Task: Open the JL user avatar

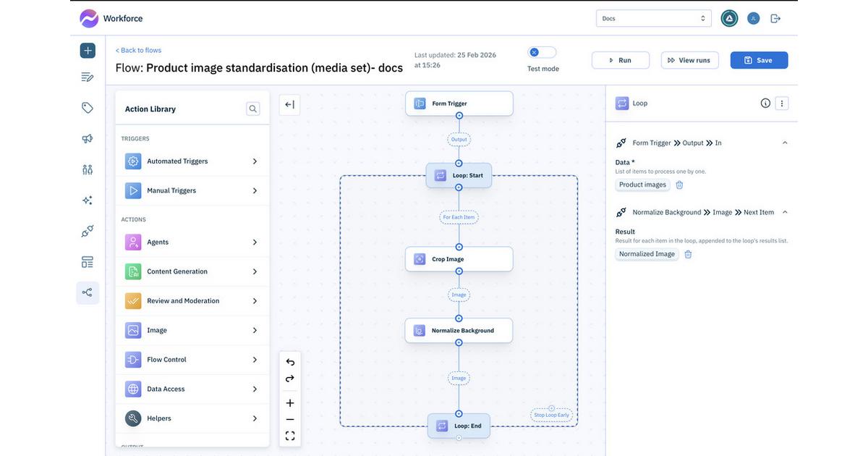Action: tap(753, 18)
